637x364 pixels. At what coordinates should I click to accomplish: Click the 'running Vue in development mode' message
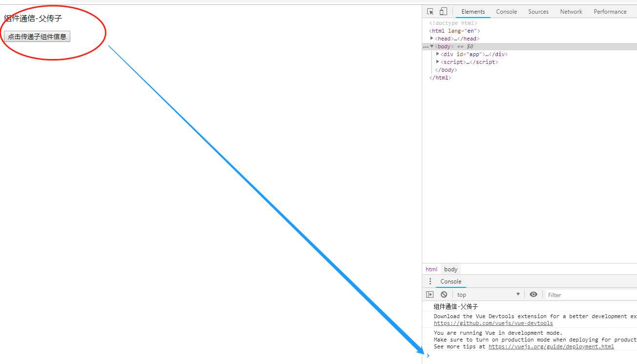pyautogui.click(x=498, y=333)
